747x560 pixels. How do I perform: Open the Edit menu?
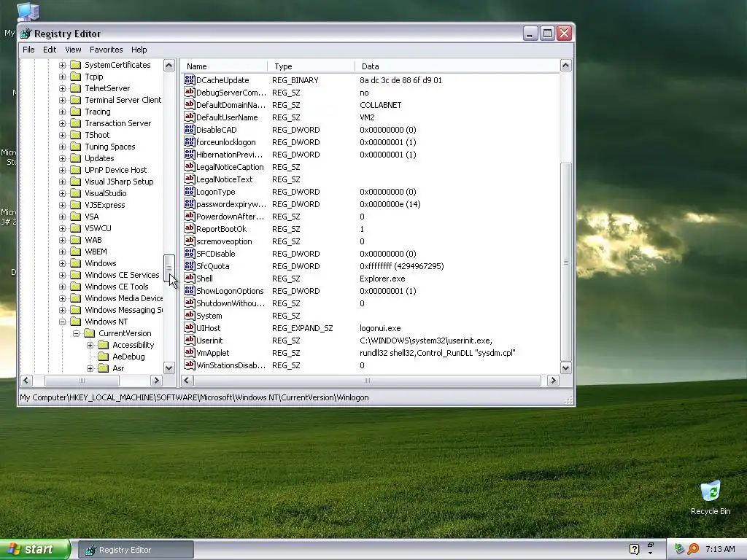tap(50, 50)
